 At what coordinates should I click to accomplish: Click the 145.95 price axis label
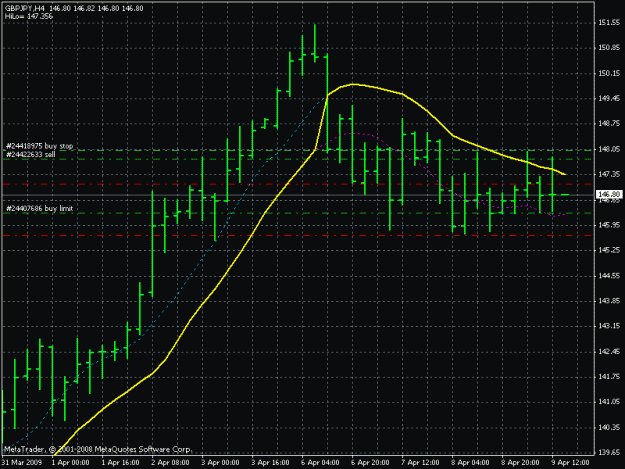(x=609, y=225)
